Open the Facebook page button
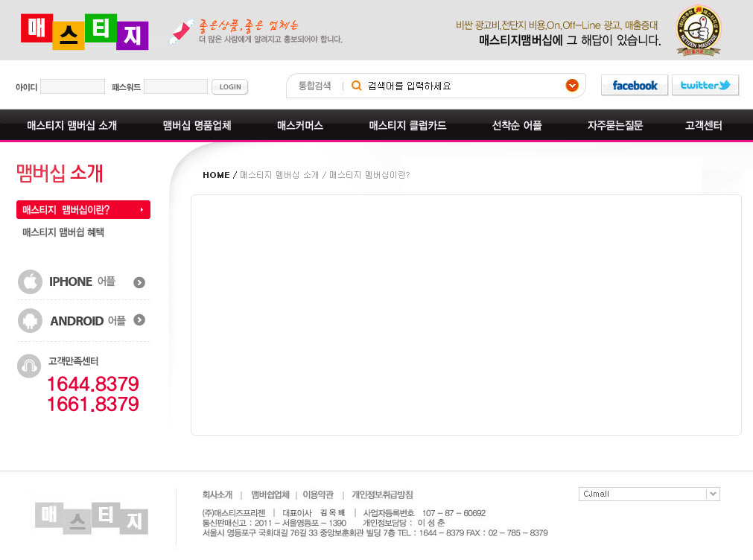This screenshot has width=753, height=560. (x=635, y=86)
